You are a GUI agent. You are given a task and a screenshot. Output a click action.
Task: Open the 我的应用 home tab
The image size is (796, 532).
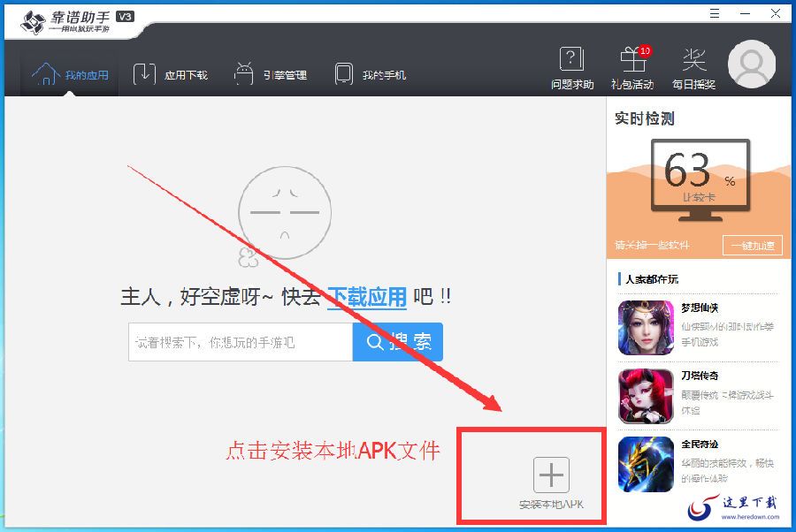pos(70,74)
